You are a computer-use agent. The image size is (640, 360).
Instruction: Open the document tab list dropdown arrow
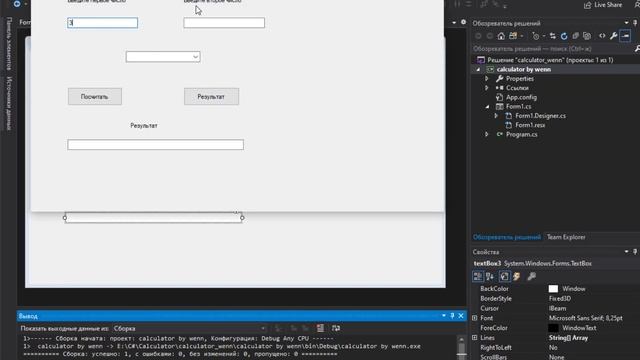[x=454, y=22]
